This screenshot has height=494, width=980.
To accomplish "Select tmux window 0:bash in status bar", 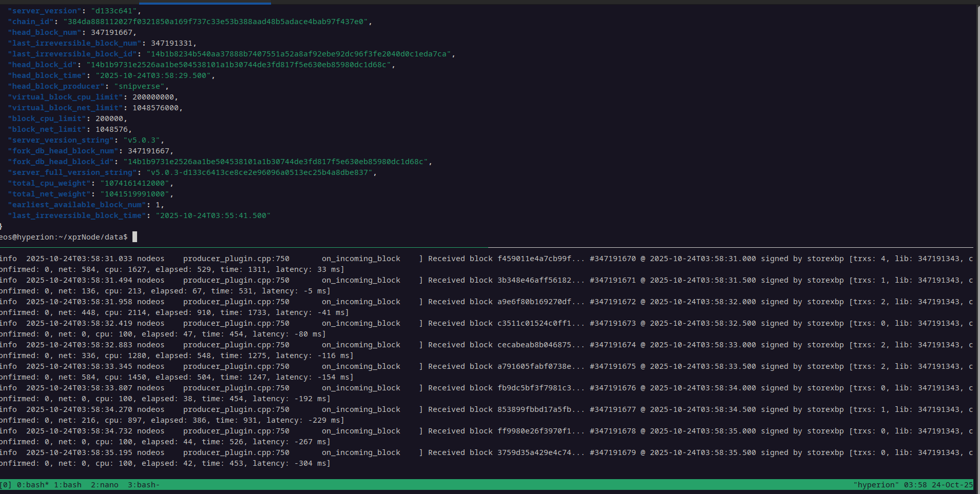I will pos(33,485).
